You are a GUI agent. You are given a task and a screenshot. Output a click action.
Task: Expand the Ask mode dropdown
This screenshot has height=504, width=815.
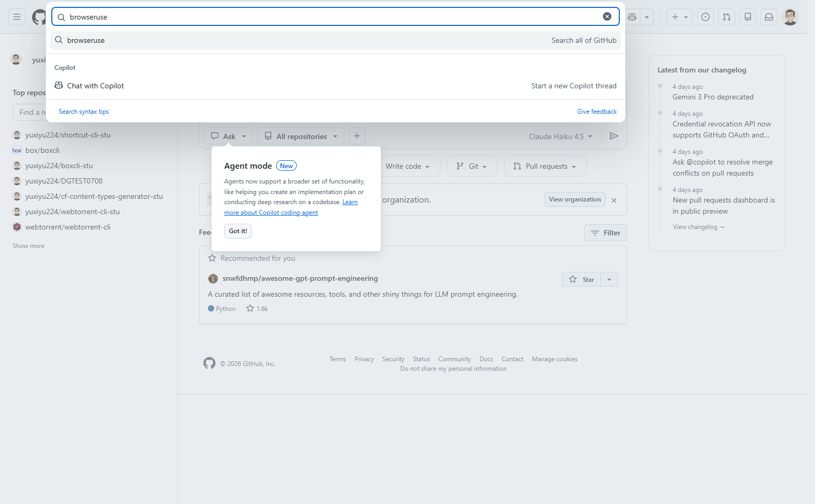pyautogui.click(x=228, y=136)
